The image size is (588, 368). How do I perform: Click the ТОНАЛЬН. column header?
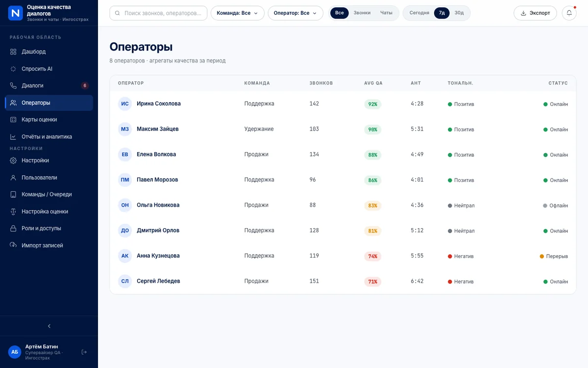[461, 83]
